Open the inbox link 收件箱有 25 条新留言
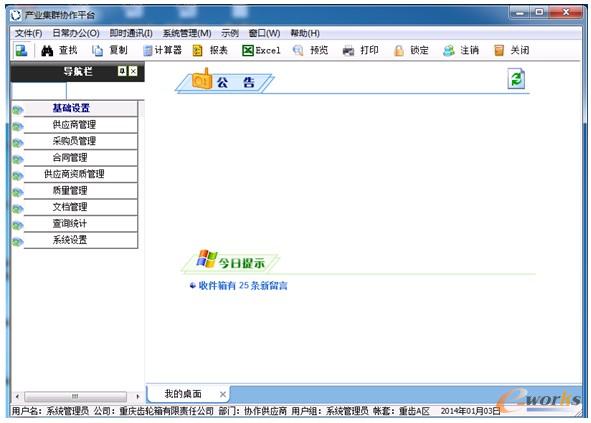591x423 pixels. coord(243,286)
